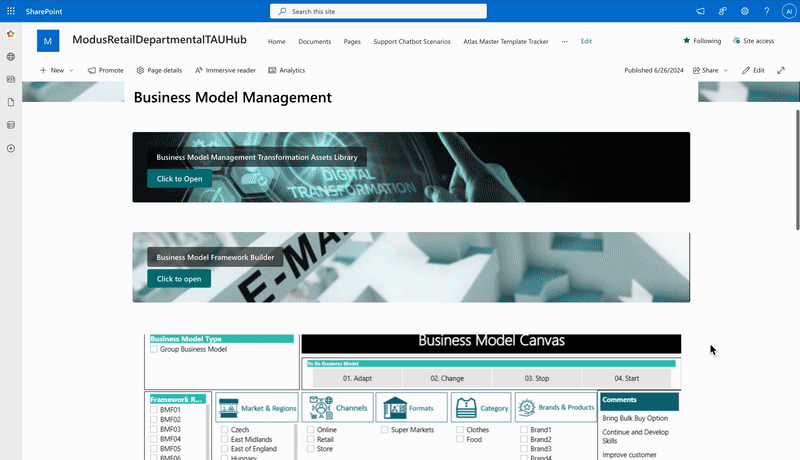The height and width of the screenshot is (460, 800).
Task: Click the Promote megaphone icon
Action: point(92,70)
